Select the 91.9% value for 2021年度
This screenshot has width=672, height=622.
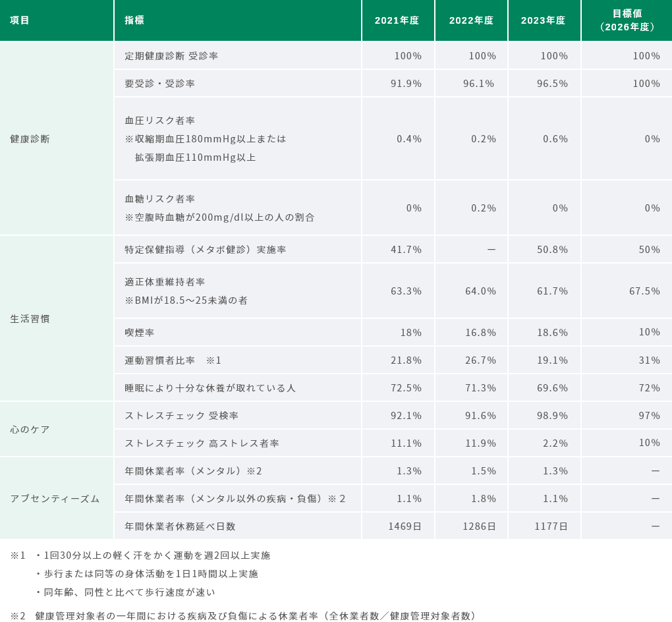point(406,84)
